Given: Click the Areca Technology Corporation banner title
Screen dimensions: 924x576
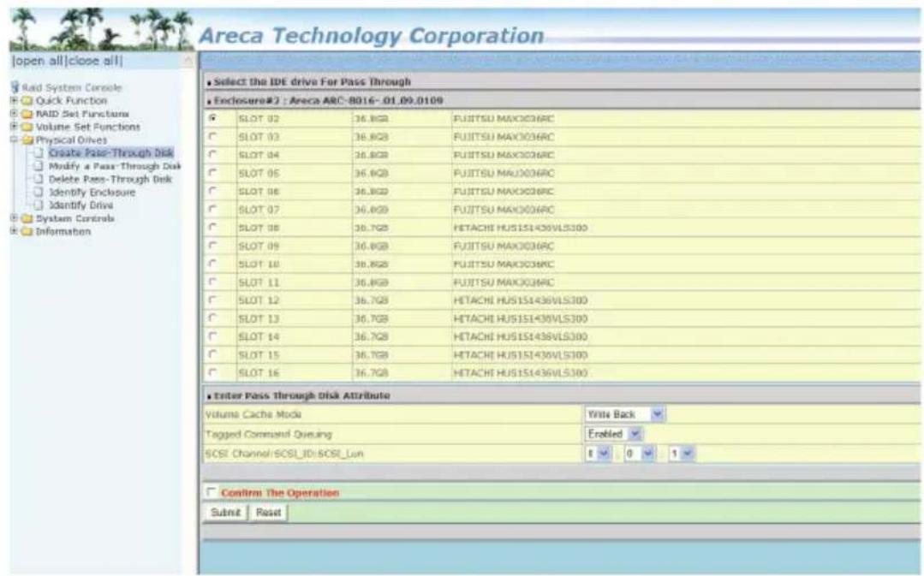Looking at the screenshot, I should (x=372, y=36).
